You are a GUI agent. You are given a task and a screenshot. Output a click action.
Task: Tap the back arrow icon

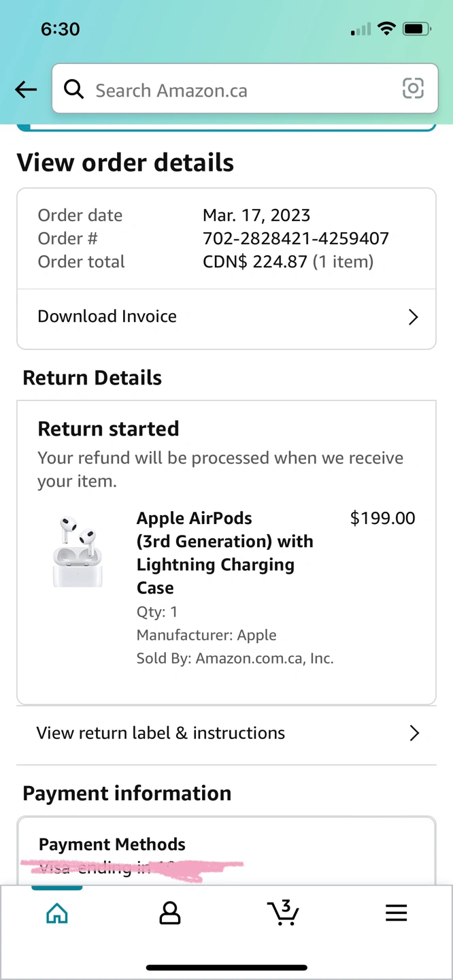click(x=26, y=89)
